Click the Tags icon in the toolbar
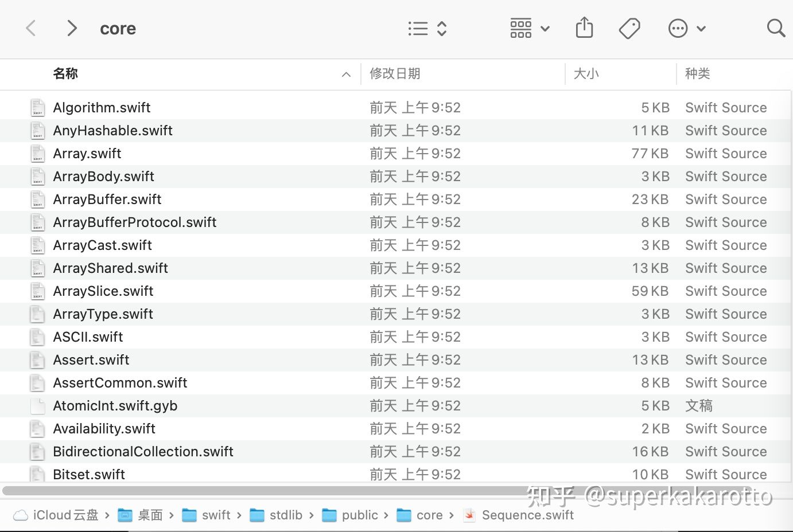 click(629, 27)
